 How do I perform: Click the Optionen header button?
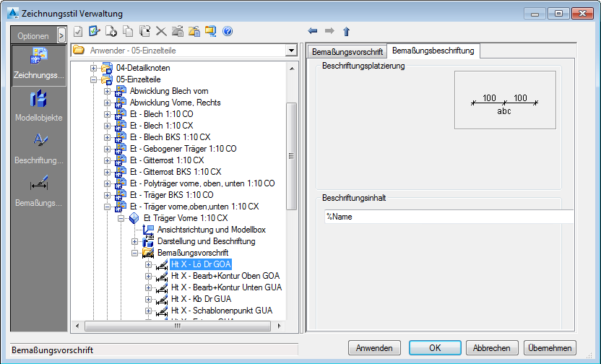point(33,36)
